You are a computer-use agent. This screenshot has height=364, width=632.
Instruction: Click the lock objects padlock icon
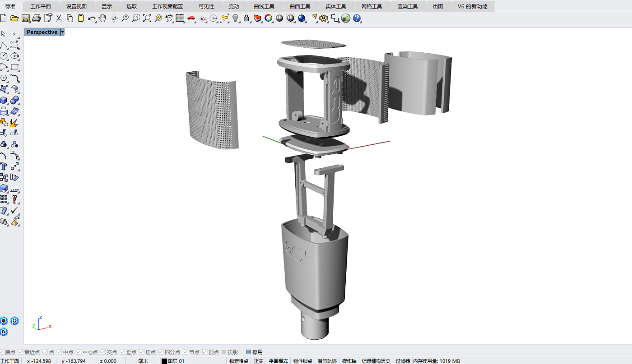coord(246,18)
